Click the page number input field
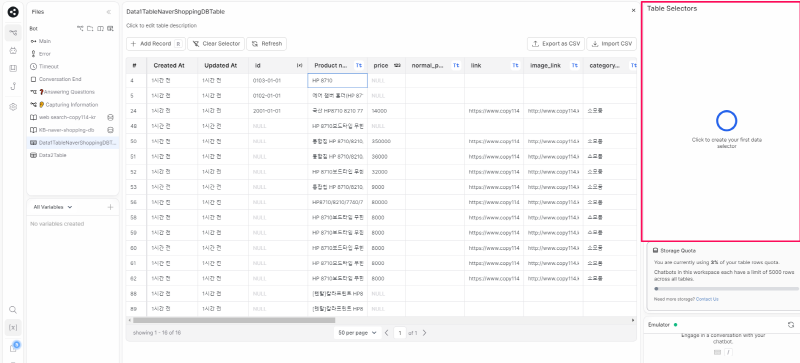 coord(400,333)
